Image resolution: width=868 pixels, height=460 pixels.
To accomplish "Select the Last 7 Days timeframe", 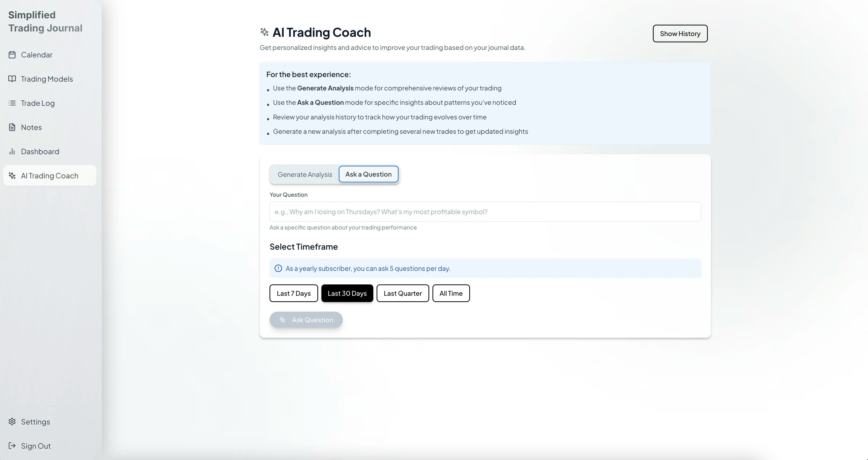I will pos(293,293).
